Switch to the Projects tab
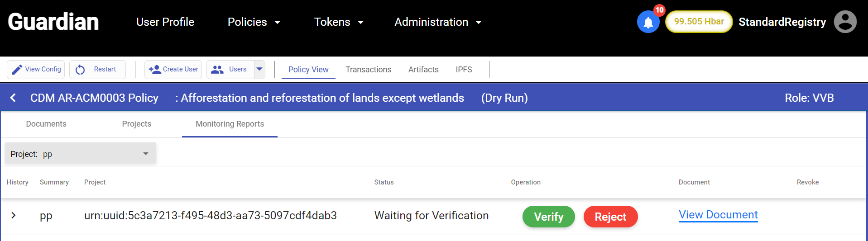 [136, 124]
